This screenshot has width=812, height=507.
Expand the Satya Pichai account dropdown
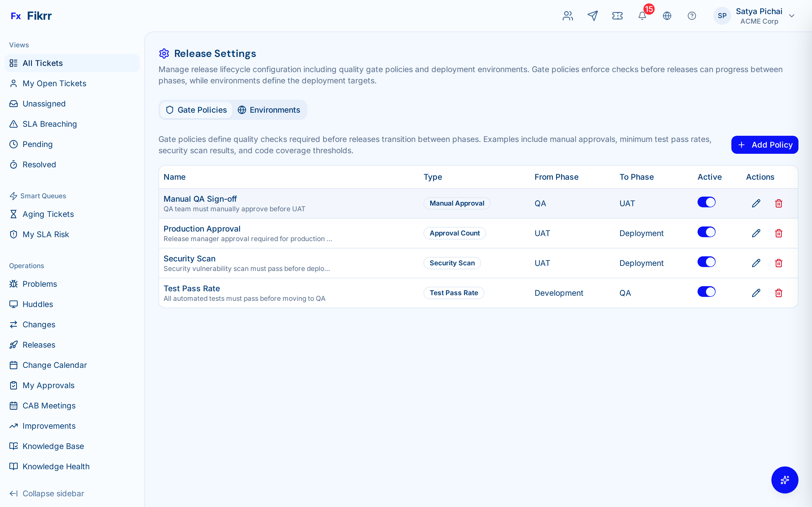tap(792, 15)
